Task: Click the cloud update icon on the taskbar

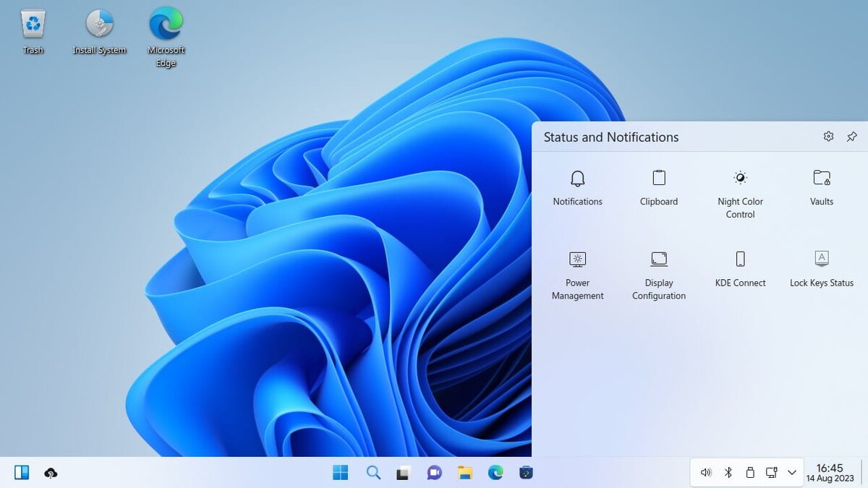Action: (51, 473)
